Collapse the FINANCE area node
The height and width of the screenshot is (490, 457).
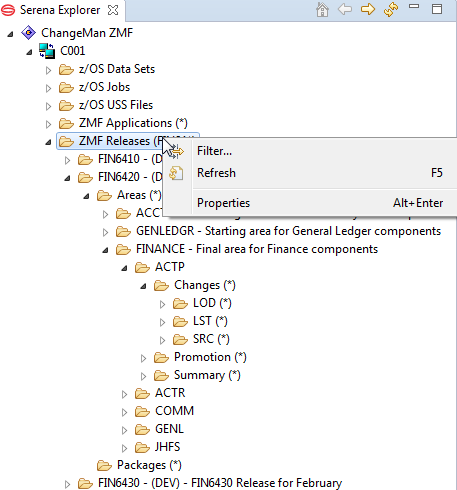[105, 250]
